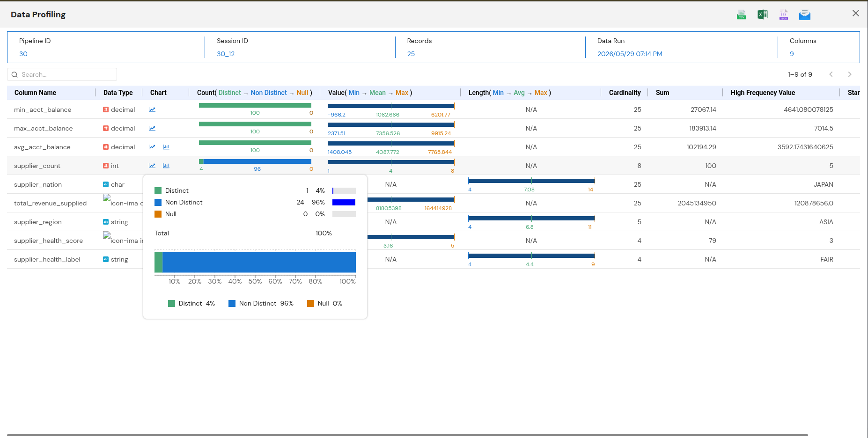
Task: Click the sum value 2045134950
Action: [697, 203]
